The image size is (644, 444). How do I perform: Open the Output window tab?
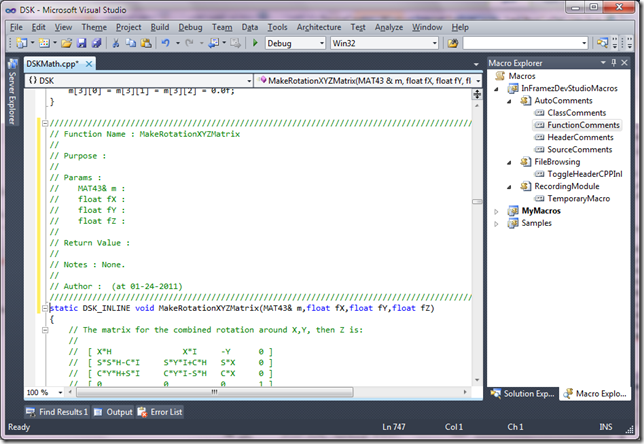(x=113, y=412)
